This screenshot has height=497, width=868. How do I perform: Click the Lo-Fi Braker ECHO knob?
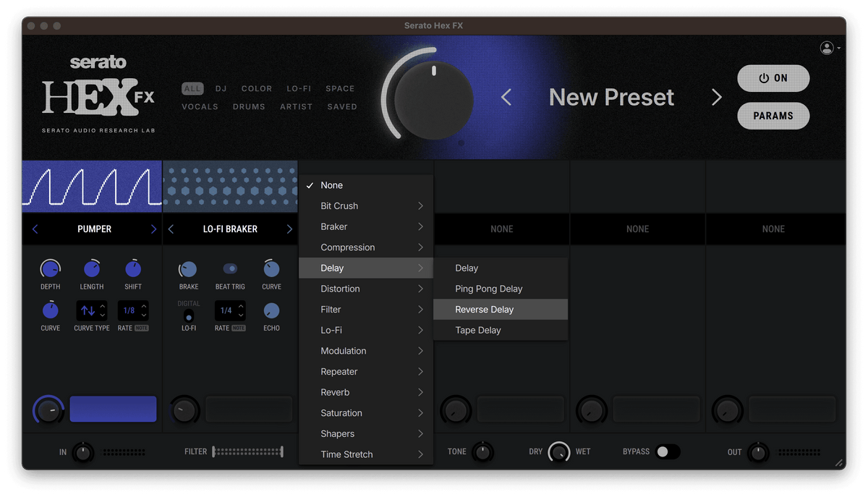271,310
